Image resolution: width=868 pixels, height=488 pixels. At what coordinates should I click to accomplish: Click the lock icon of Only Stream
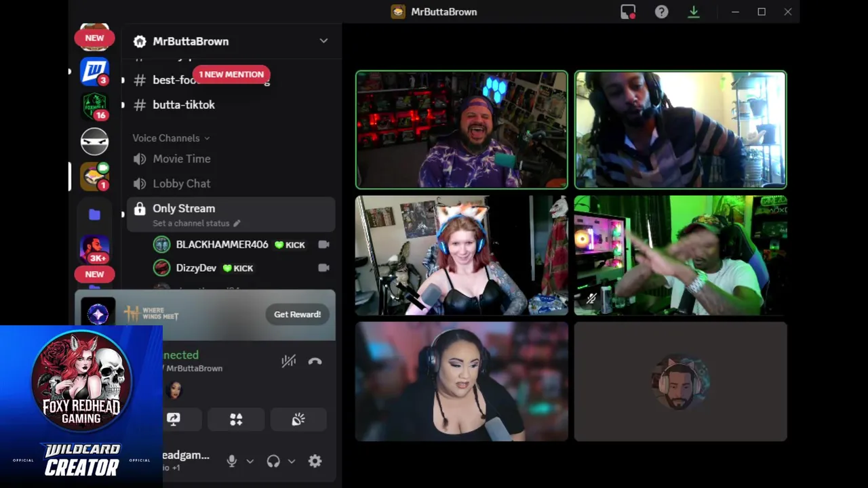pos(139,209)
